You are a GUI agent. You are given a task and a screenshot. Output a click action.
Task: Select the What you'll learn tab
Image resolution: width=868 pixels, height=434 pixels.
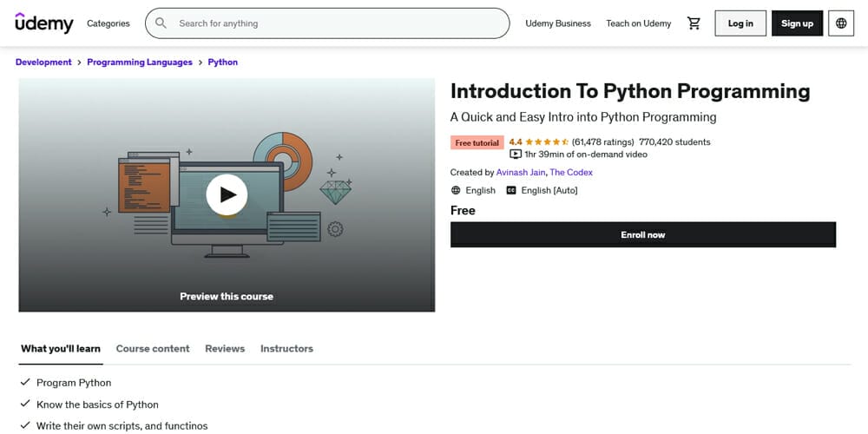click(61, 349)
